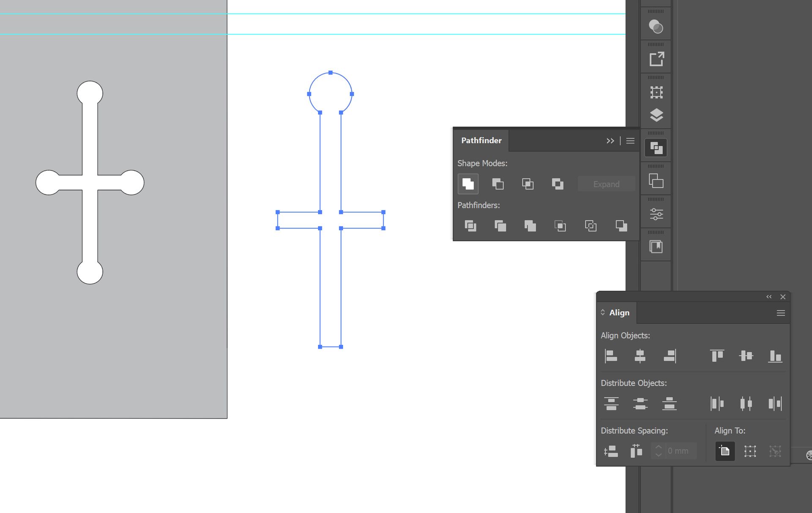Click the Divide pathfinder icon
812x513 pixels.
click(470, 226)
